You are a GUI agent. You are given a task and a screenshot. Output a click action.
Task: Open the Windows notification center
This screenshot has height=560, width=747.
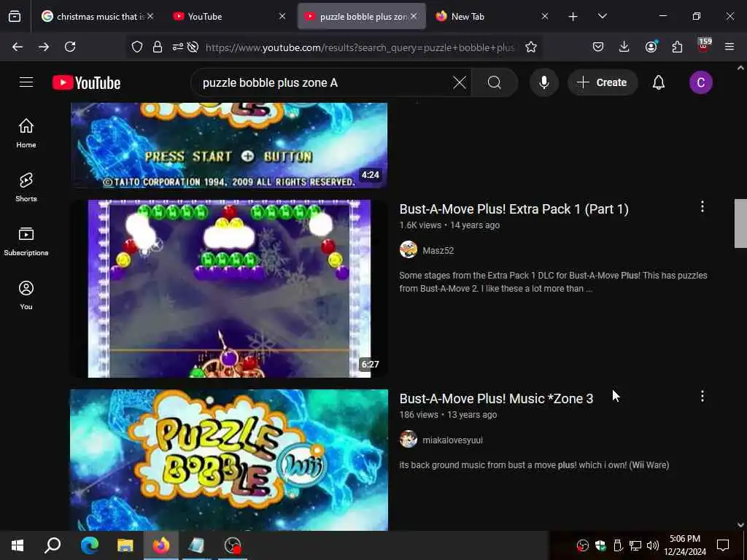point(723,545)
